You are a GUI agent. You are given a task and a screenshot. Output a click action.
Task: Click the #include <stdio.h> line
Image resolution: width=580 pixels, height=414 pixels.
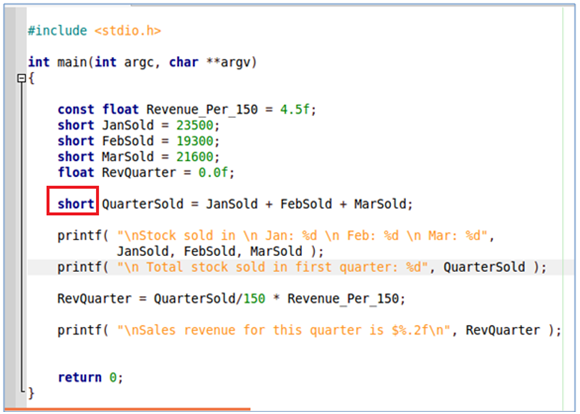95,30
